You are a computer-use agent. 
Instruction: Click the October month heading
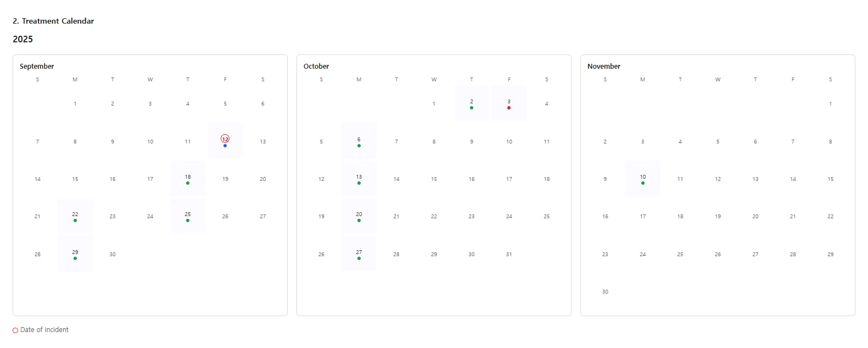coord(316,66)
